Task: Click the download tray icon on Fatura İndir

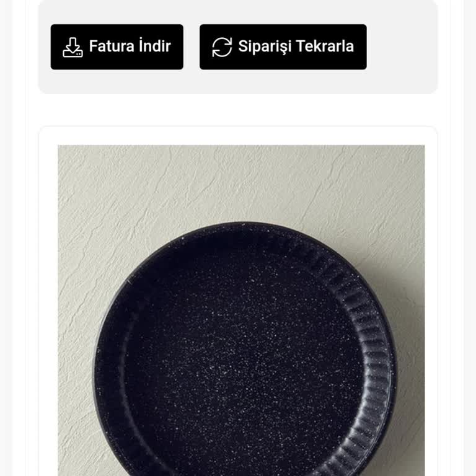Action: coord(73,47)
